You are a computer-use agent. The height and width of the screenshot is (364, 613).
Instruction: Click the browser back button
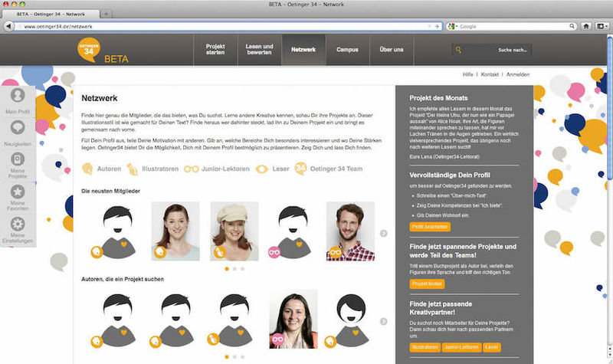point(10,26)
